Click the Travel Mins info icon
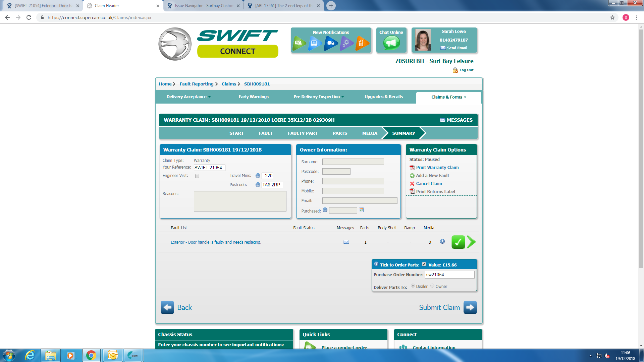The image size is (644, 362). 258,176
